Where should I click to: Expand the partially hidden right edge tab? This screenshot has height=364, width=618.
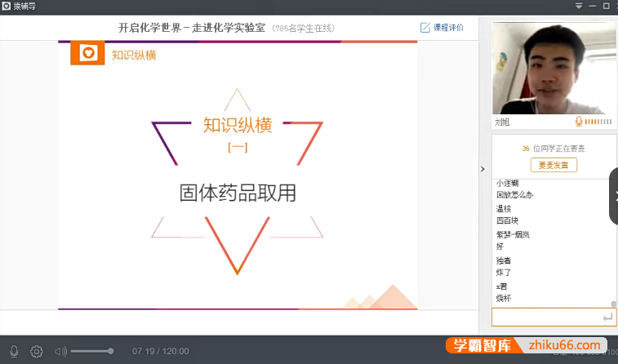pos(614,196)
